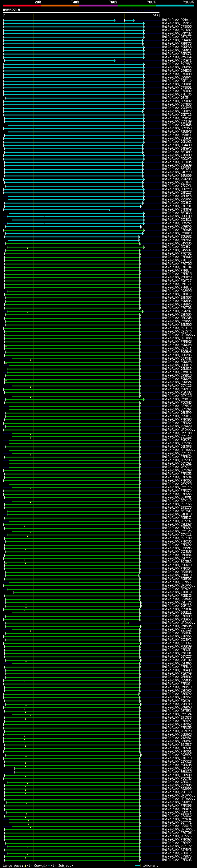The height and width of the screenshot is (868, 197).
Task: Select the UniRef100_P92995 label
Action: (177, 291)
